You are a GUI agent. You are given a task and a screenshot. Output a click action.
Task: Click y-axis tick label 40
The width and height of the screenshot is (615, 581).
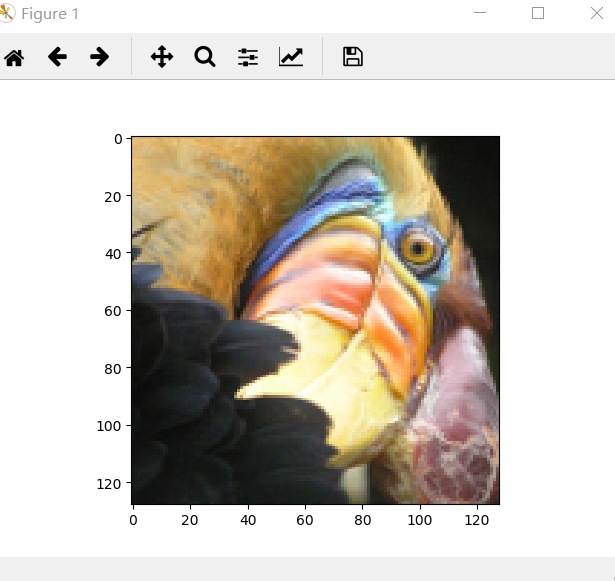[113, 254]
